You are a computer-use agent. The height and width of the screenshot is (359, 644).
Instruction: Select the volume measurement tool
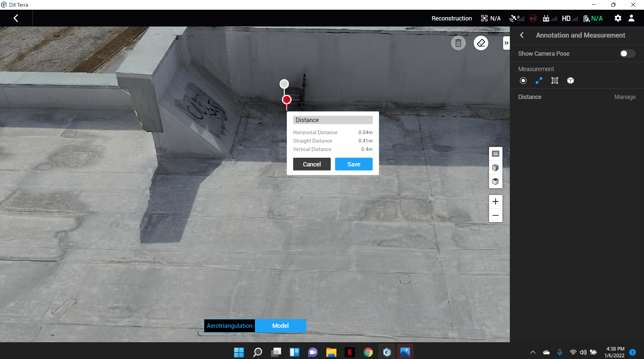570,81
